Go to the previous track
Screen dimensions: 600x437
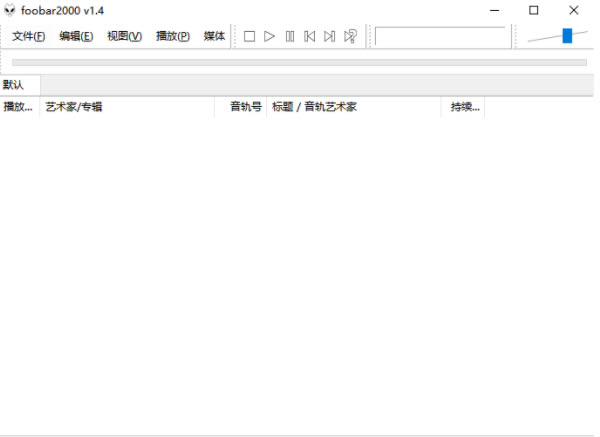[310, 36]
